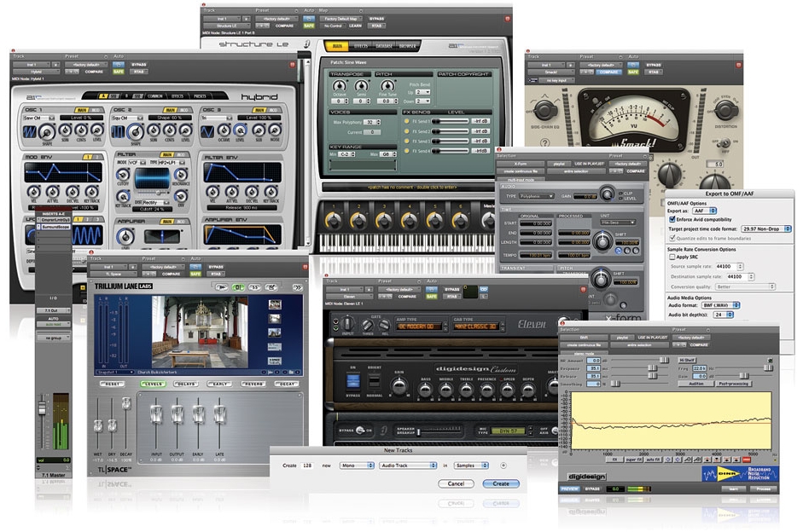
Task: Toggle the green DI button in TL Space
Action: [x=238, y=287]
